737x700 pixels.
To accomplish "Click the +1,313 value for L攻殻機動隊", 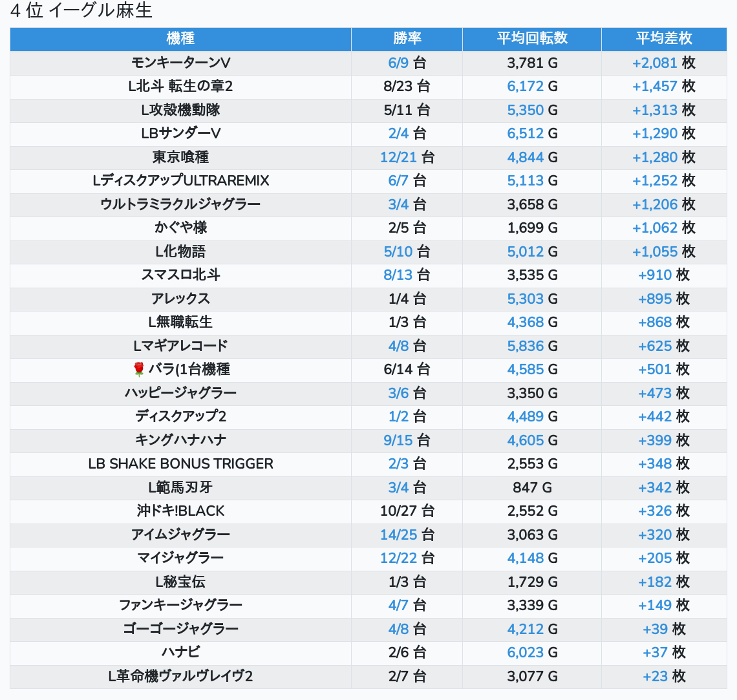I will coord(655,110).
